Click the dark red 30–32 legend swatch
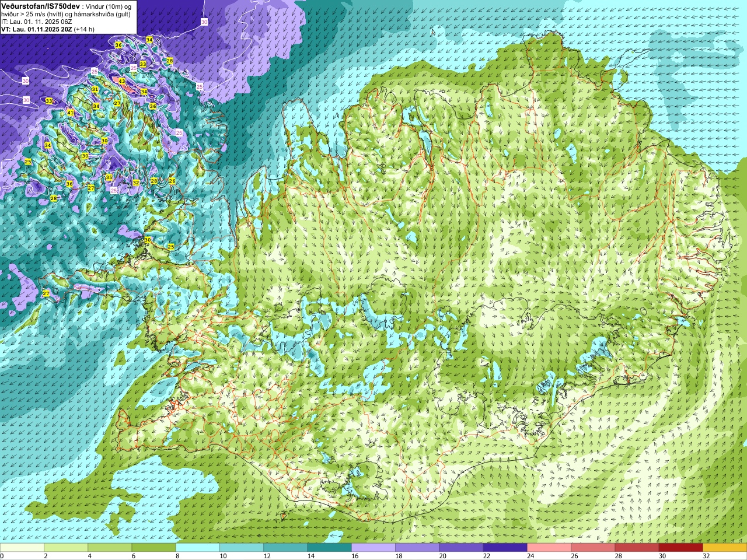Viewport: 747px width, 560px height. pyautogui.click(x=680, y=548)
